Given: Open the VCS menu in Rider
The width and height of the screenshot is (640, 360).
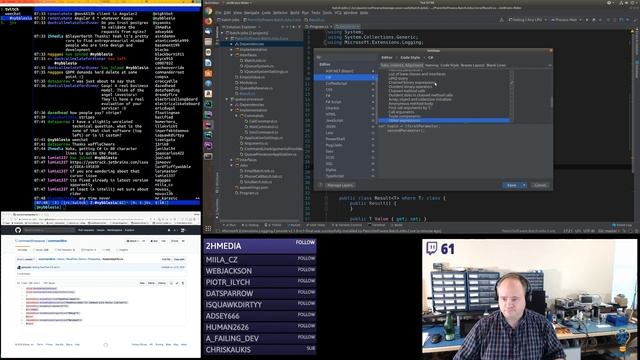Looking at the screenshot, I should [x=338, y=13].
